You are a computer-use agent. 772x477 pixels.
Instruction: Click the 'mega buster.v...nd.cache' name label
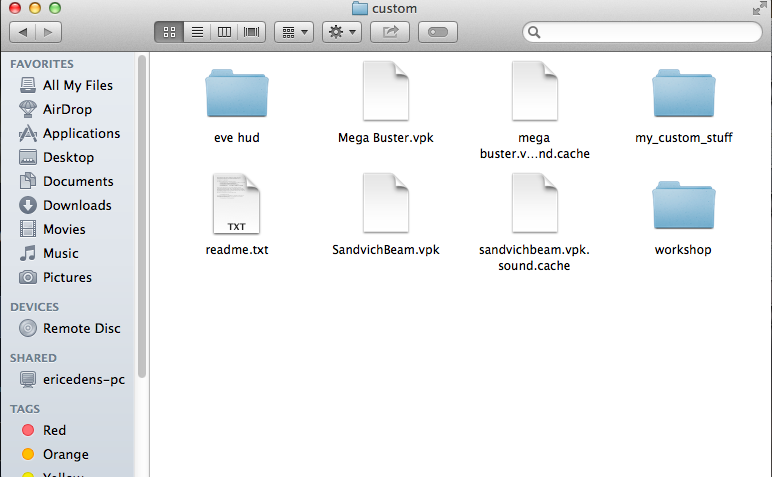click(535, 146)
